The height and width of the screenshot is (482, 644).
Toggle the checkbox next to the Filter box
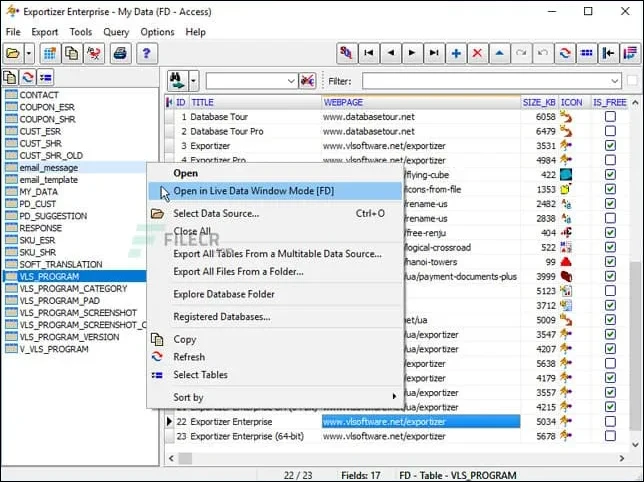[632, 81]
